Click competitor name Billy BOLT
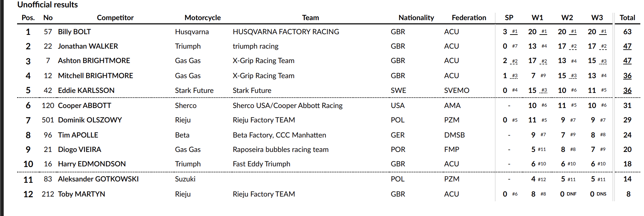 tap(74, 32)
